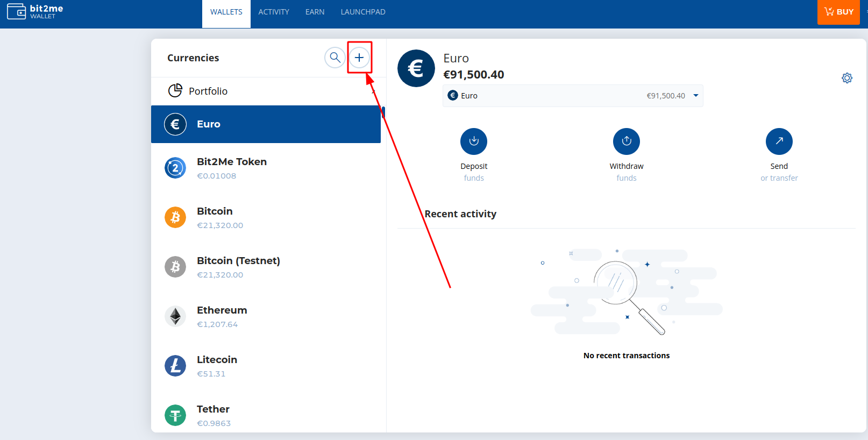Open the currency search magnifier

pos(335,57)
